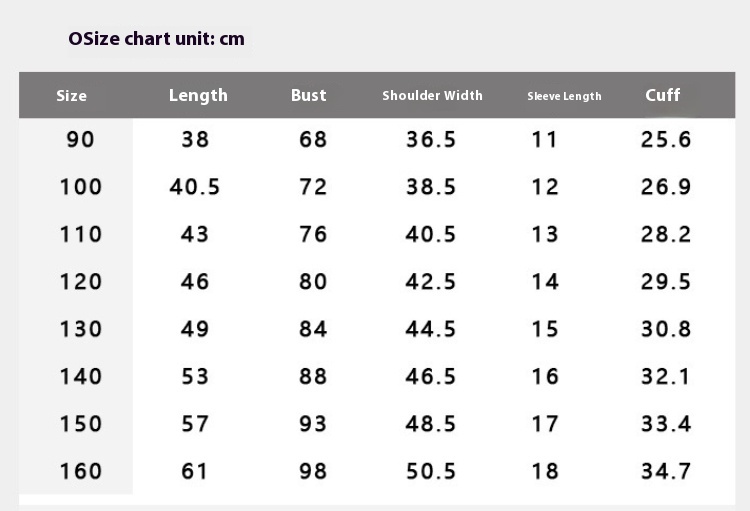Click the Bust value 93
The width and height of the screenshot is (750, 511).
pos(313,424)
